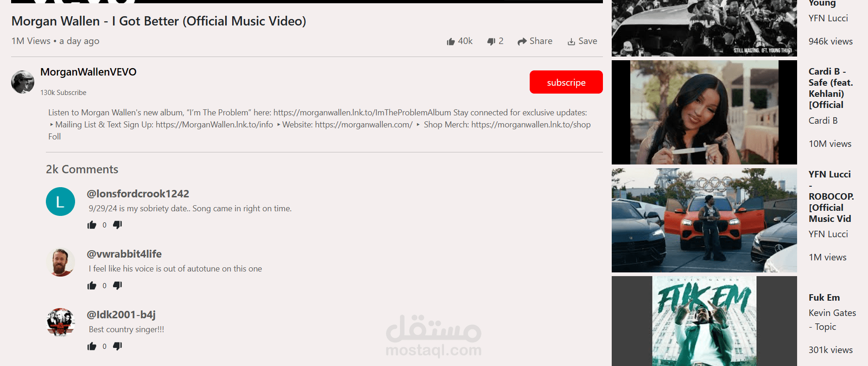Image resolution: width=868 pixels, height=366 pixels.
Task: Click the 2k Comments heading
Action: coord(82,169)
